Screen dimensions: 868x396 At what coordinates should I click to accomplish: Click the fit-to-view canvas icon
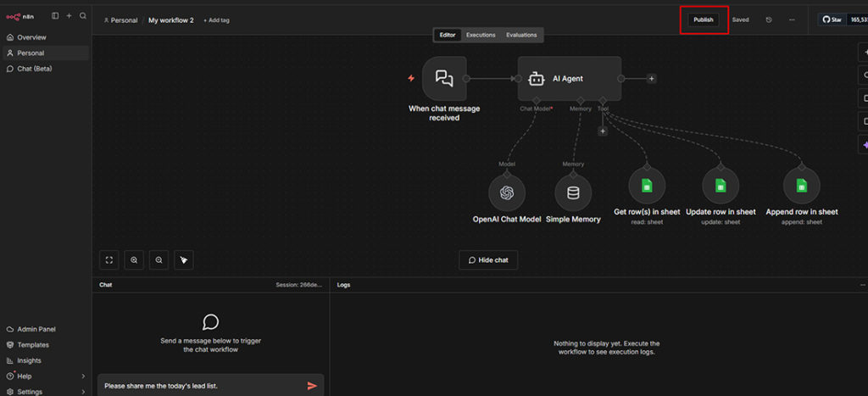109,259
